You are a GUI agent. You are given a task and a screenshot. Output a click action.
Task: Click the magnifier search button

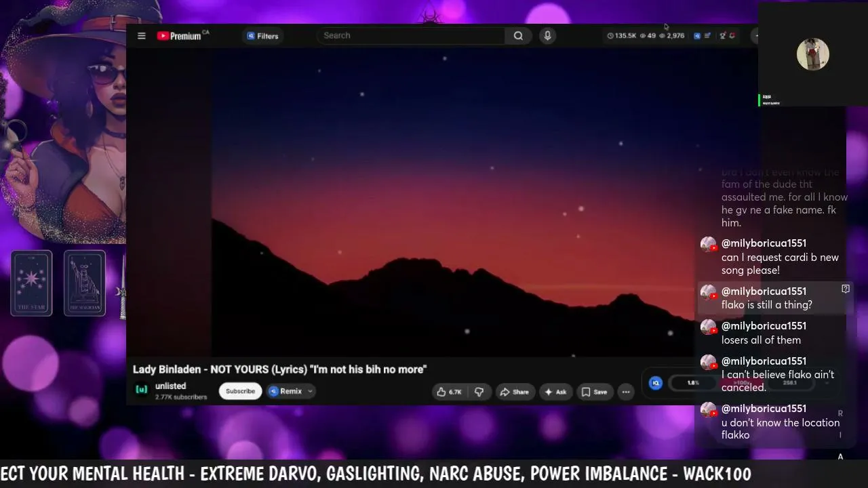coord(518,36)
